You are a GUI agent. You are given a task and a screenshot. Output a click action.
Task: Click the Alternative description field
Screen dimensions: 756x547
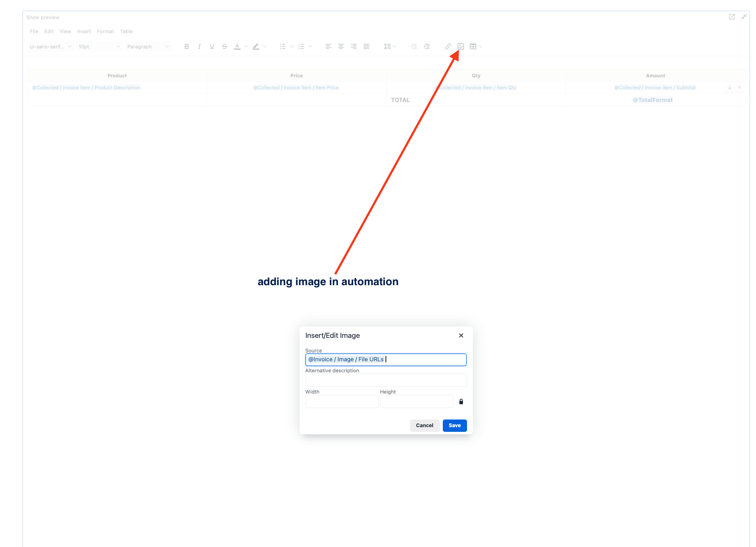pyautogui.click(x=386, y=380)
